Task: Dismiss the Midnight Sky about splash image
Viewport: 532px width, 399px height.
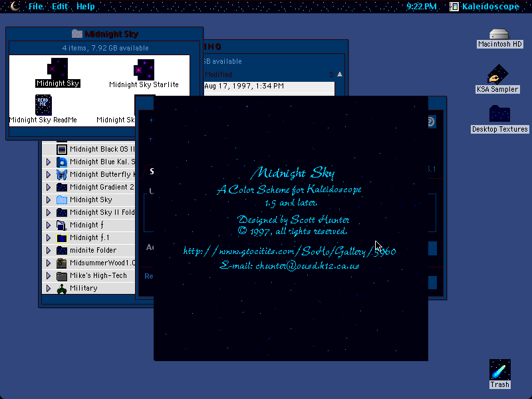Action: coord(291,228)
